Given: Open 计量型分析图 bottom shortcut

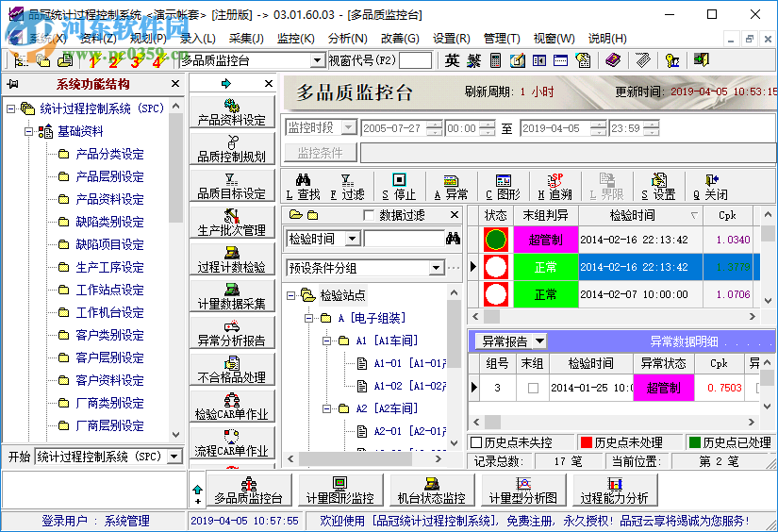Looking at the screenshot, I should (523, 490).
